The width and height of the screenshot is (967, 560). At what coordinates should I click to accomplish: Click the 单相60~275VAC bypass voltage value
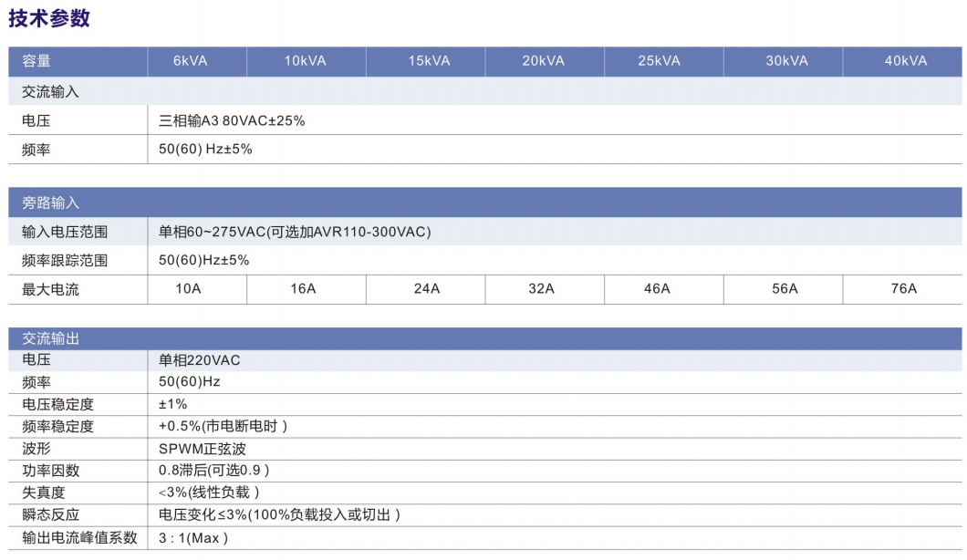[x=295, y=232]
